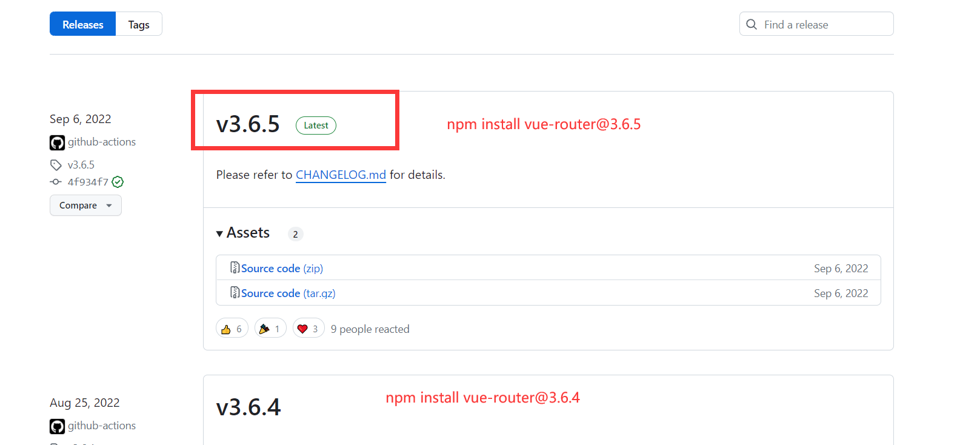Open the CHANGELOG.md link
980x445 pixels.
(341, 175)
